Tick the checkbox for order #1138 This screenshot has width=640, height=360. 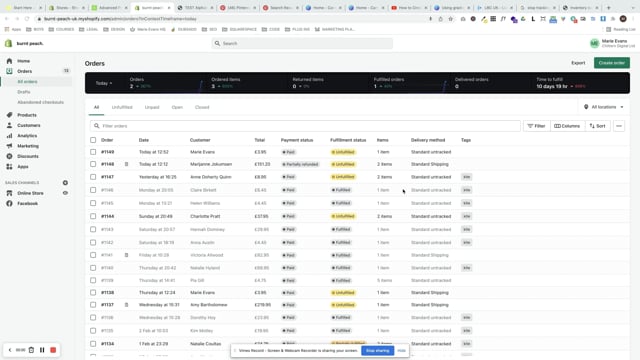click(x=93, y=293)
